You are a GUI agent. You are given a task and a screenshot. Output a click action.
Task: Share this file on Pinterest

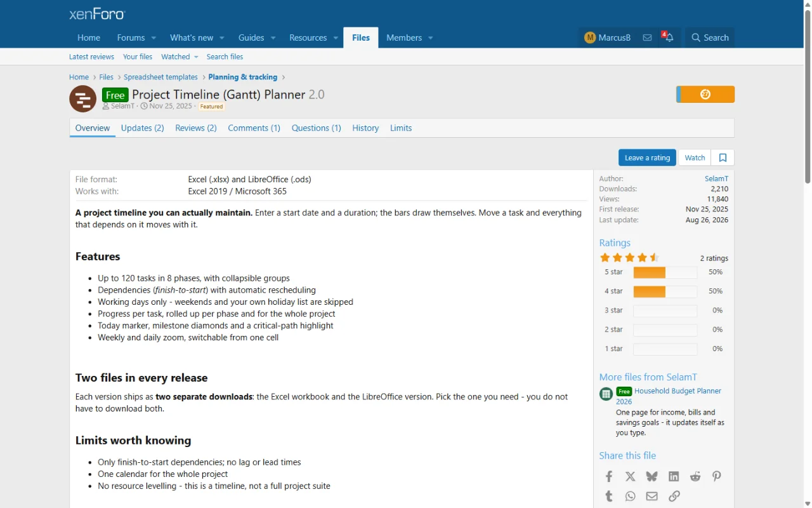tap(717, 476)
